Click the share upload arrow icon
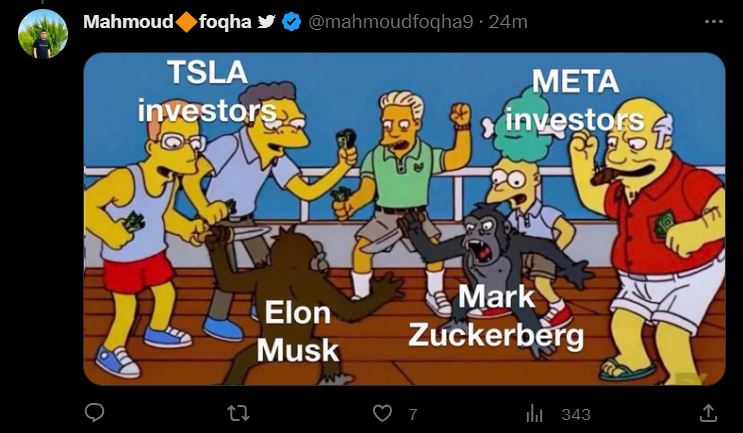The width and height of the screenshot is (743, 433). click(x=708, y=413)
